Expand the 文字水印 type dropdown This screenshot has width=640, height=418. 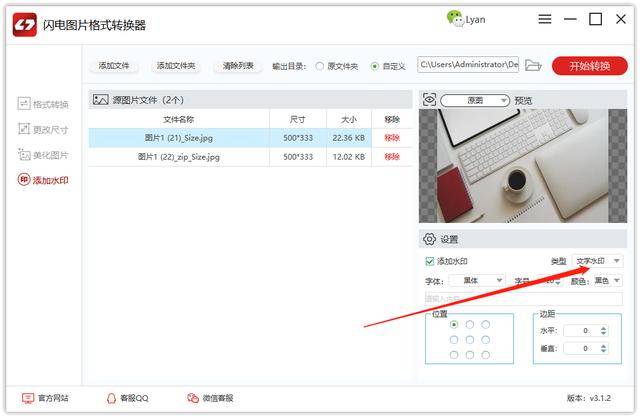598,261
